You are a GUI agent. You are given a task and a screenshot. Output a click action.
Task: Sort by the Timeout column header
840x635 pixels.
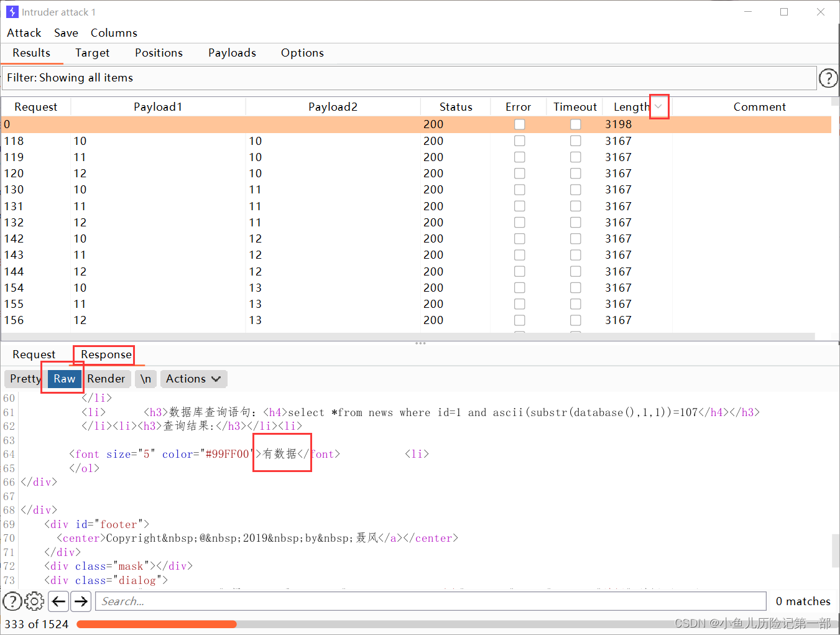575,107
